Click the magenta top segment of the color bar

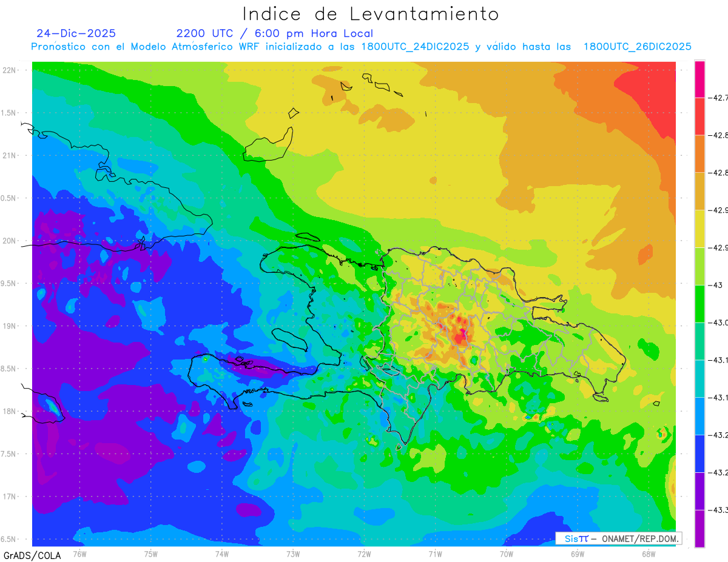[x=699, y=79]
